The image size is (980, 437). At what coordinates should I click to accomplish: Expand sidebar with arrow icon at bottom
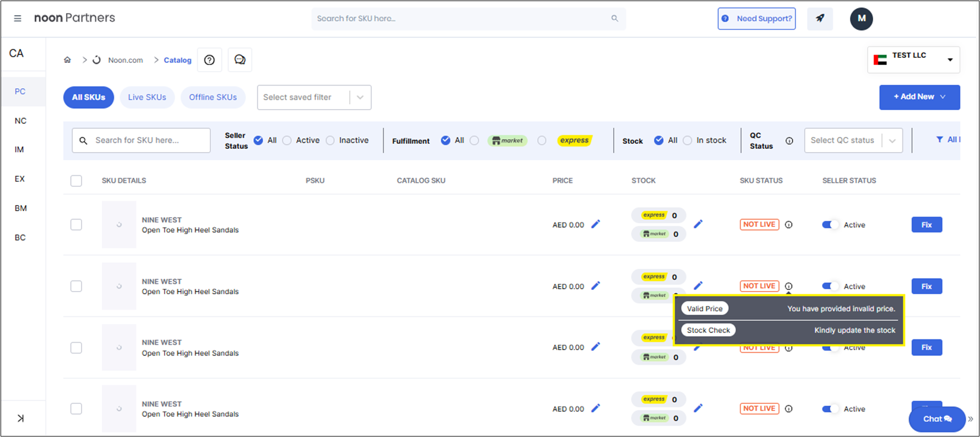(20, 418)
